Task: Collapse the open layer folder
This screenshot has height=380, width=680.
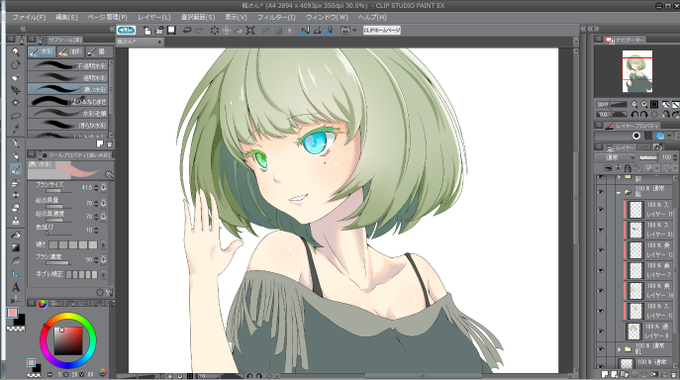Action: (x=619, y=192)
